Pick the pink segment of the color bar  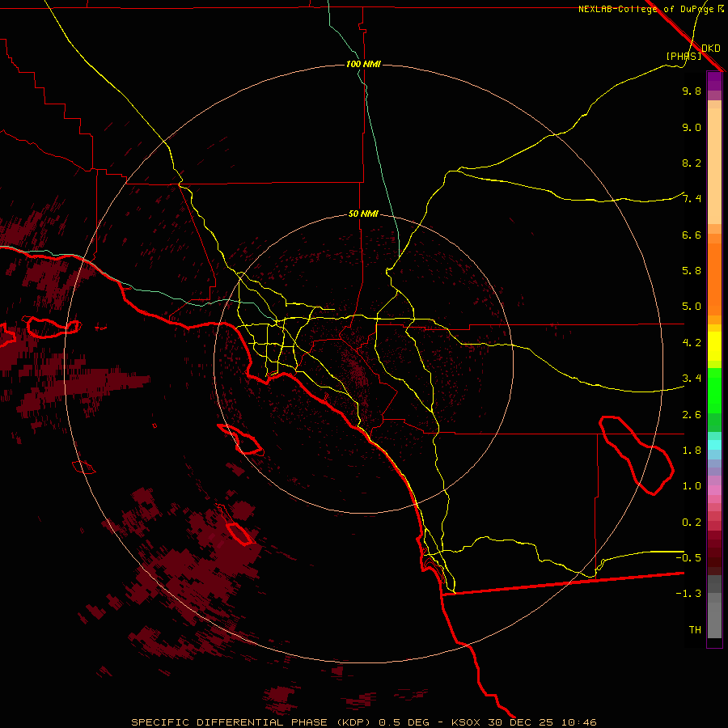coord(714,490)
